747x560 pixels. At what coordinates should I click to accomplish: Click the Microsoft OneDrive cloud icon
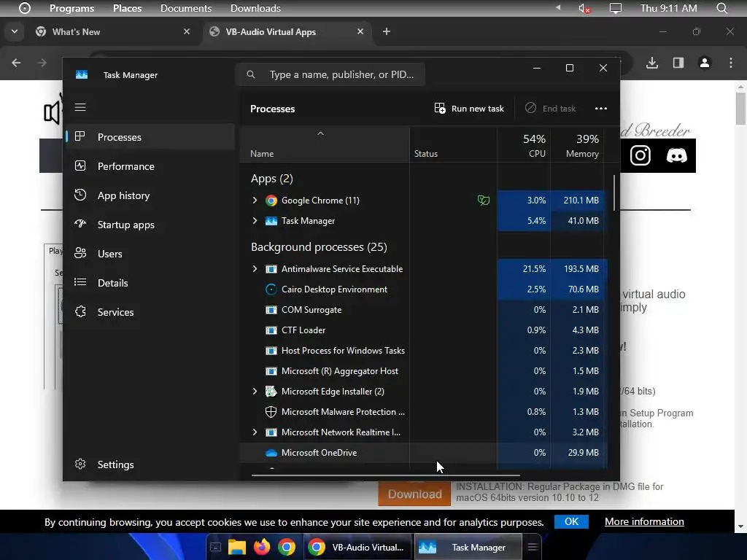(x=271, y=453)
